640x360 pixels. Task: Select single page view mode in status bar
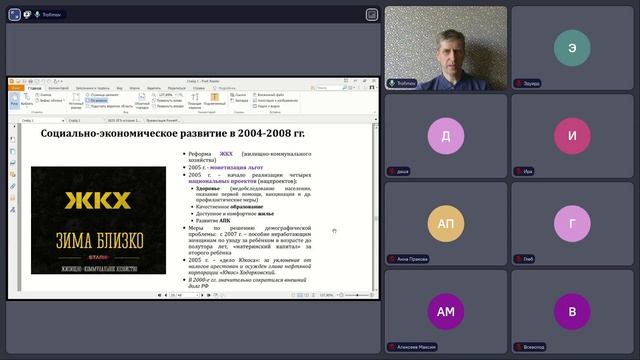293,295
